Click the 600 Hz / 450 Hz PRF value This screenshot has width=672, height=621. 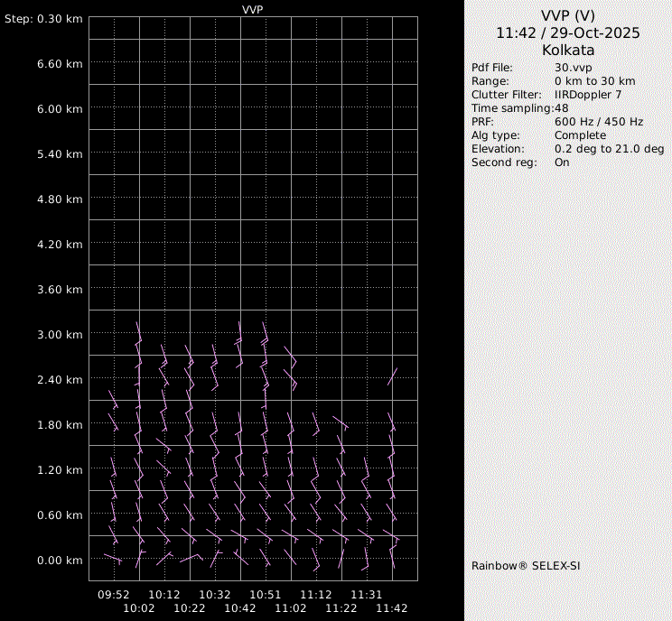tap(598, 122)
